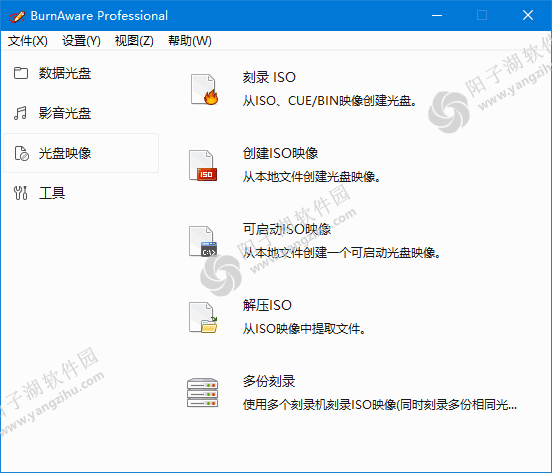Select the 光盘映像 category

click(x=81, y=153)
